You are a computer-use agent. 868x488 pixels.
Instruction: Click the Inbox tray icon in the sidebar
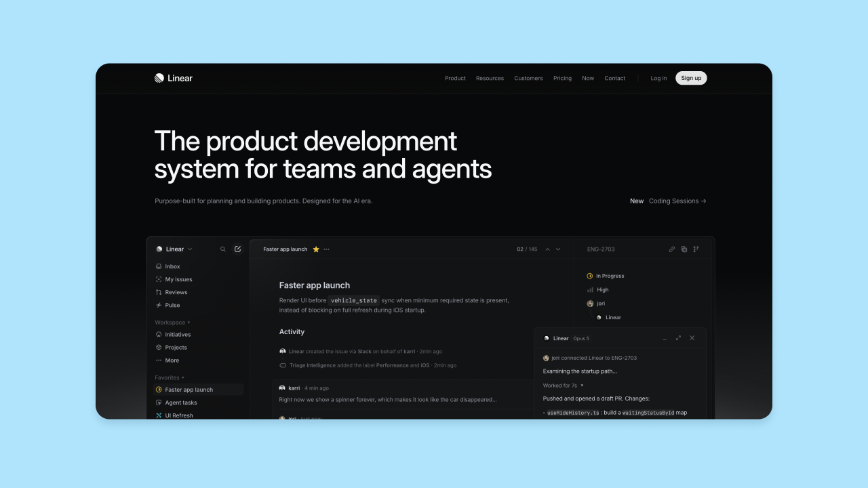click(x=159, y=267)
